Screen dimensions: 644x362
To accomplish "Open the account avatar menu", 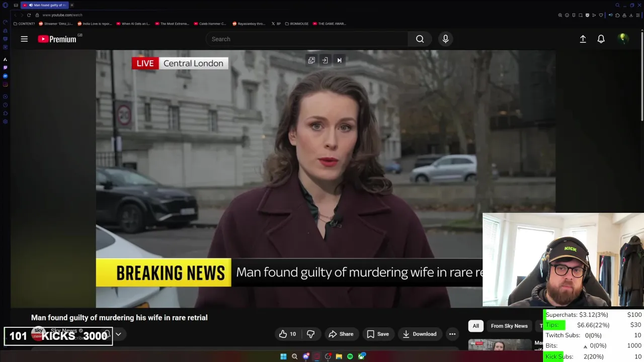I will pyautogui.click(x=623, y=39).
